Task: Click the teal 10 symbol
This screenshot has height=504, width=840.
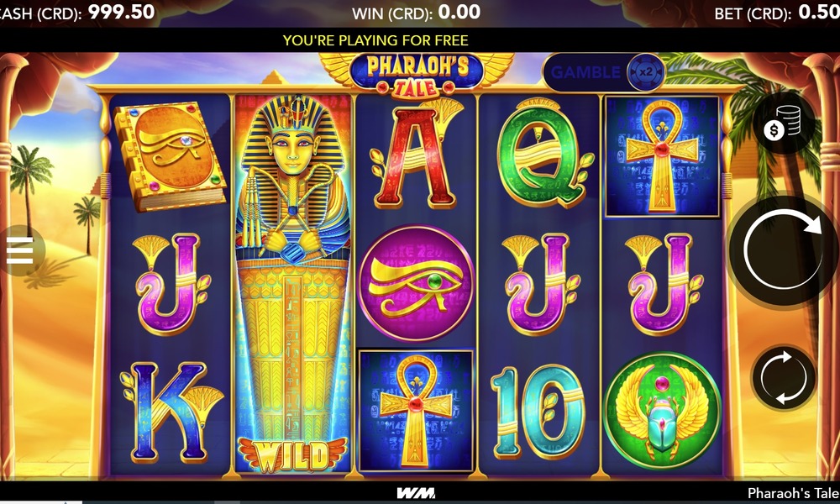Action: click(539, 412)
